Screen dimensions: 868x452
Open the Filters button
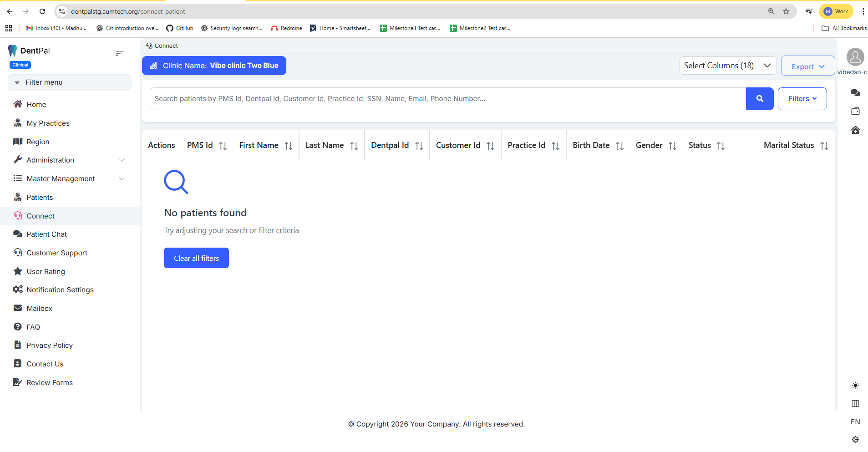(802, 99)
